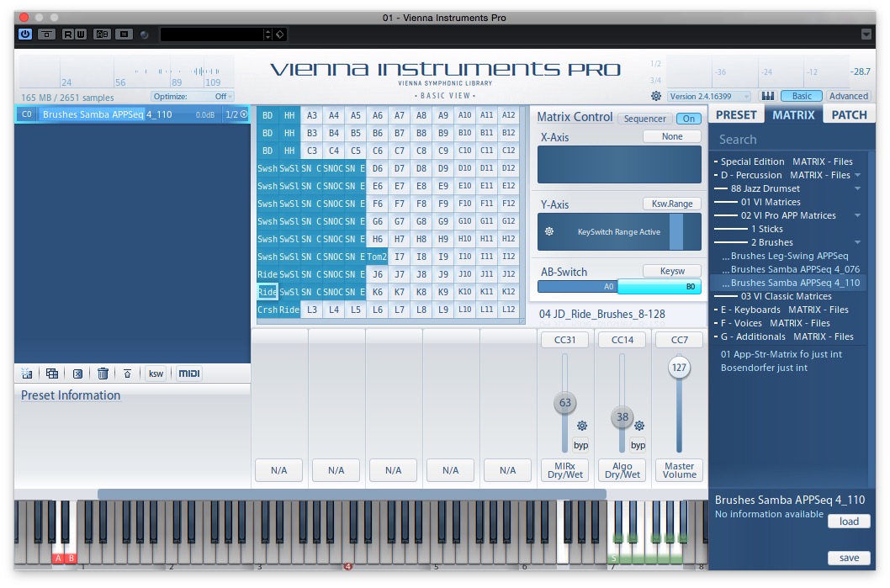Image resolution: width=890 pixels, height=588 pixels.
Task: Open the Y-Axis Ksw.Range selector
Action: (672, 204)
